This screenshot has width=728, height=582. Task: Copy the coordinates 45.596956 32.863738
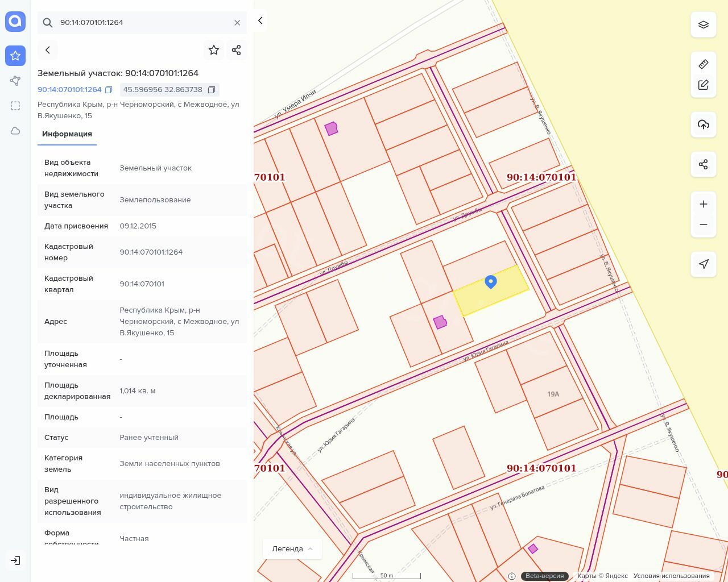pos(212,90)
